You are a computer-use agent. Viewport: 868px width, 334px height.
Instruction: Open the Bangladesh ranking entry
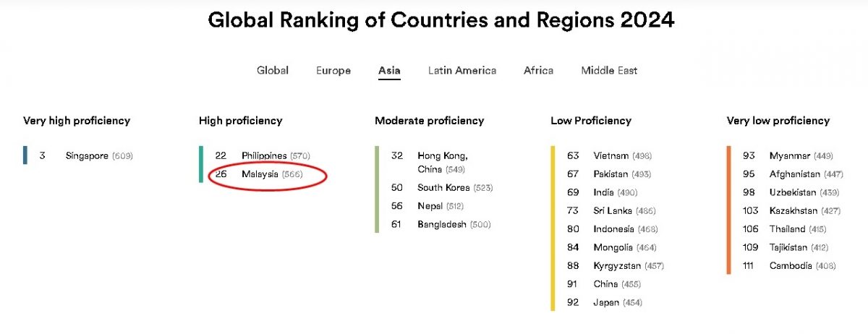[x=442, y=224]
